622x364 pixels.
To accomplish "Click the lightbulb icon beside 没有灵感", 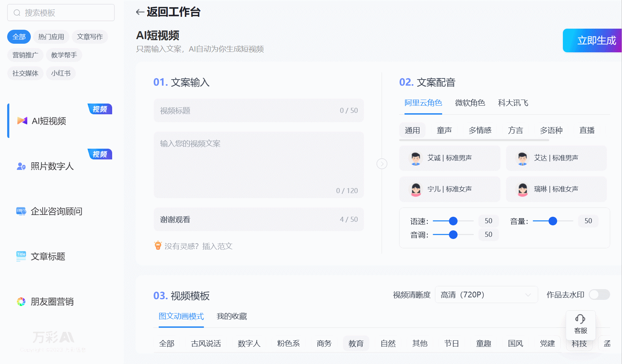I will [x=158, y=245].
